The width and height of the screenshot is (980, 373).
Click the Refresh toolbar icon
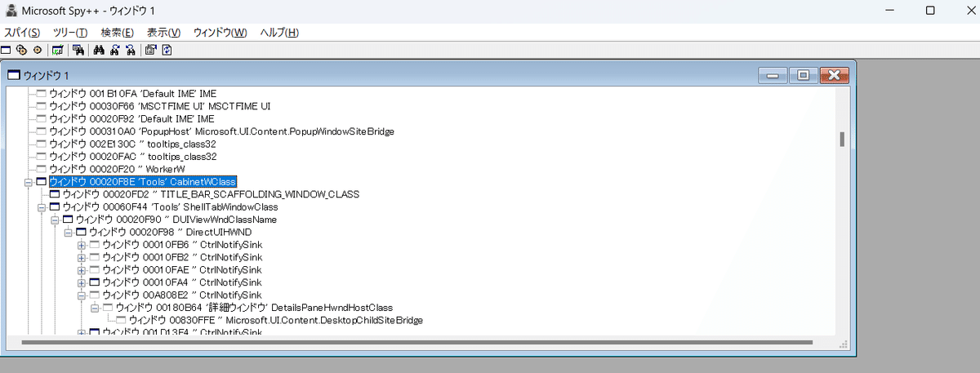(x=167, y=50)
